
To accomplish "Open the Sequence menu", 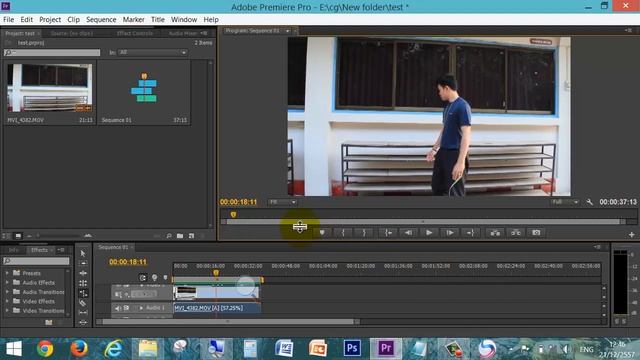I will coord(101,20).
